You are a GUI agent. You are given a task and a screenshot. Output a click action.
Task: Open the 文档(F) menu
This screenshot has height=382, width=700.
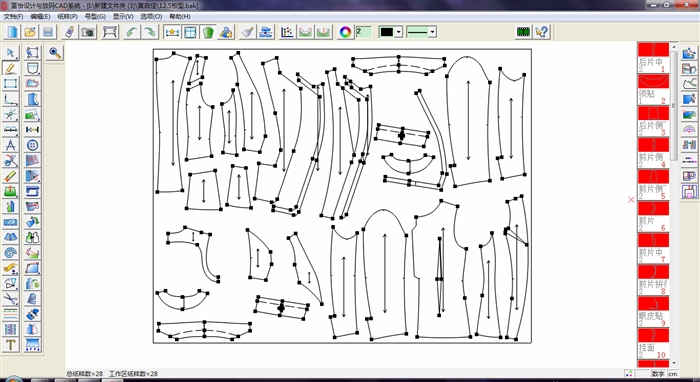[13, 17]
